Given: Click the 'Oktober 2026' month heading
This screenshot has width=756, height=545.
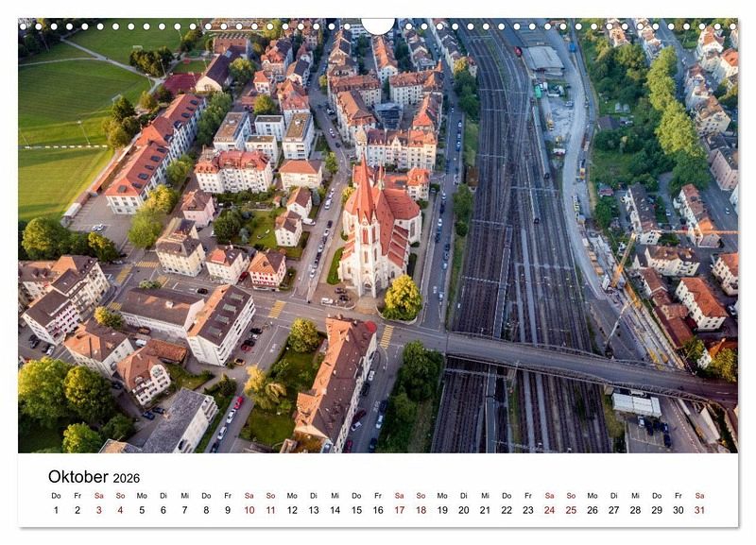Looking at the screenshot, I should click(x=94, y=477).
